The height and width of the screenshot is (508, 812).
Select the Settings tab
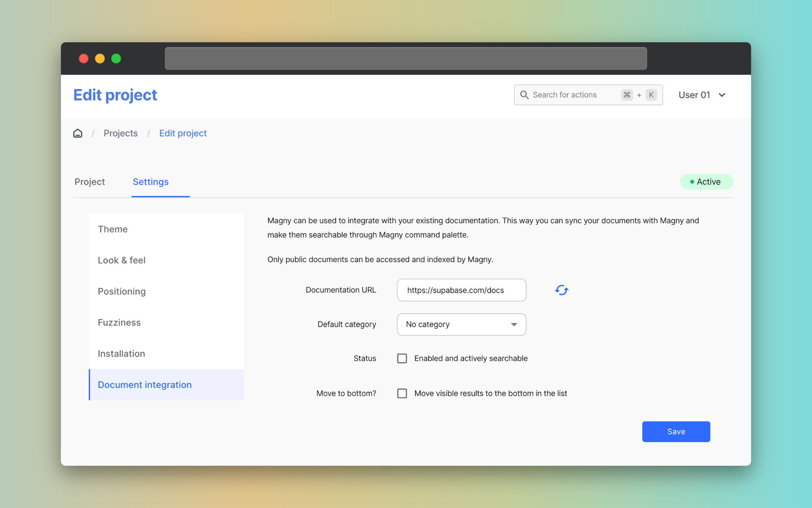(x=151, y=182)
